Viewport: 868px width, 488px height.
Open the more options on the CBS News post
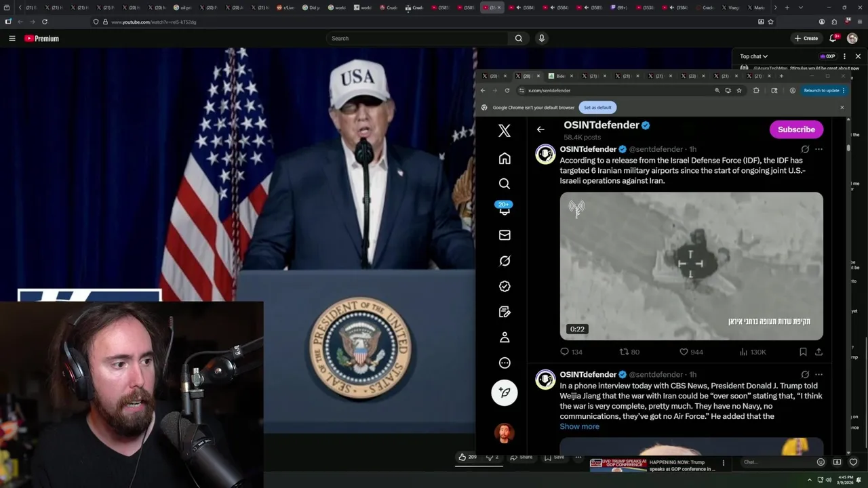click(818, 374)
